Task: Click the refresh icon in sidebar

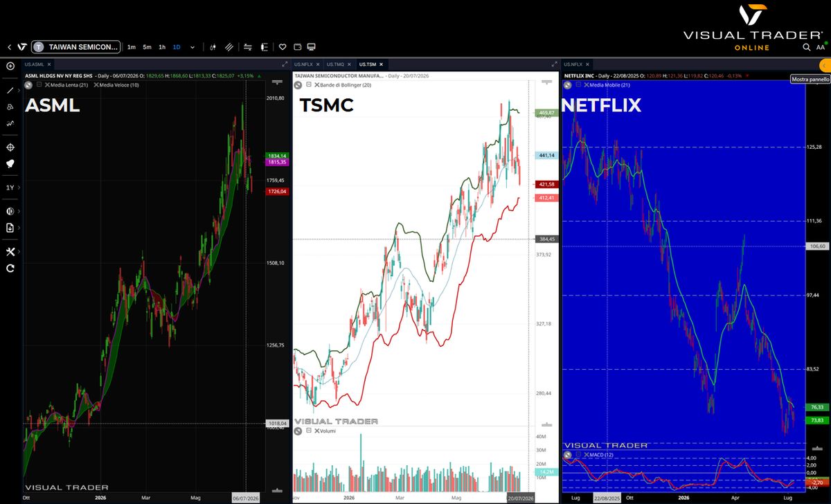Action: (10, 268)
